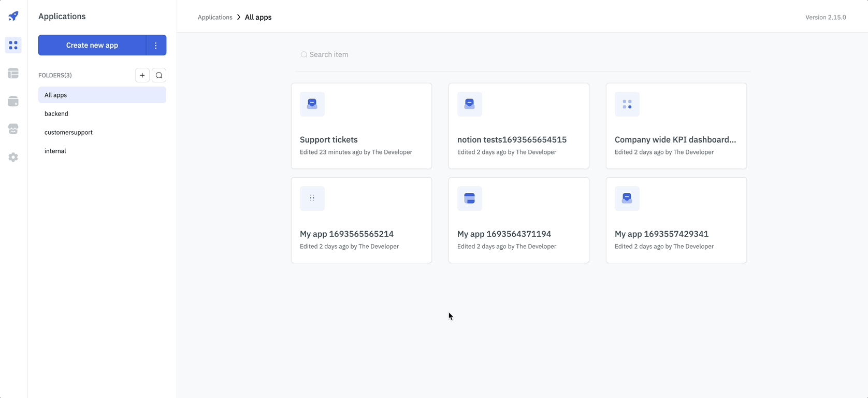The height and width of the screenshot is (398, 868).
Task: Open the customersupport folder
Action: tap(68, 132)
